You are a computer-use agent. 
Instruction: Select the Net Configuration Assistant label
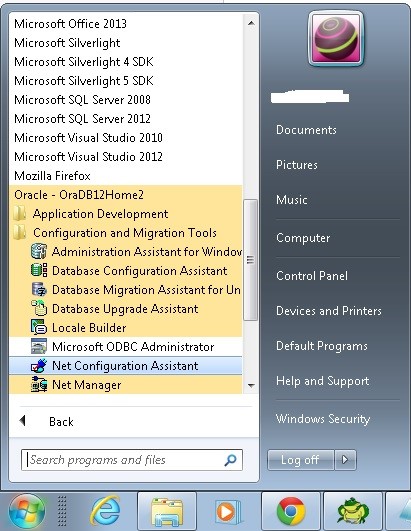tap(125, 366)
